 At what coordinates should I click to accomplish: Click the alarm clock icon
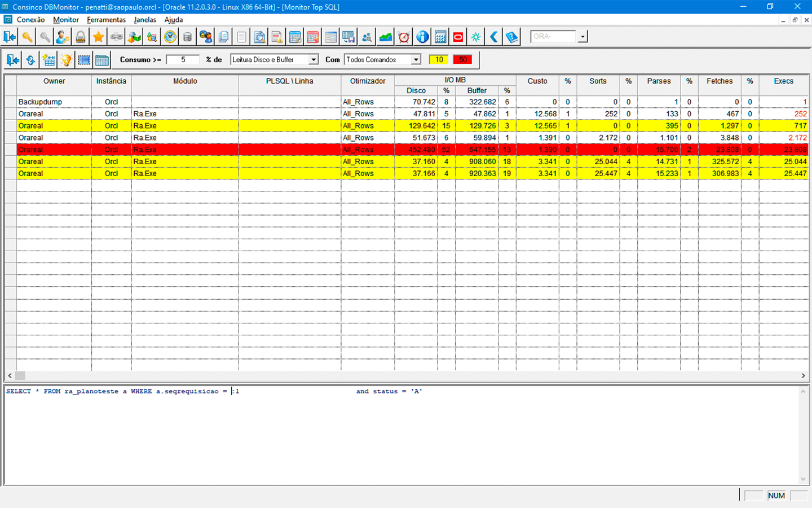point(404,37)
